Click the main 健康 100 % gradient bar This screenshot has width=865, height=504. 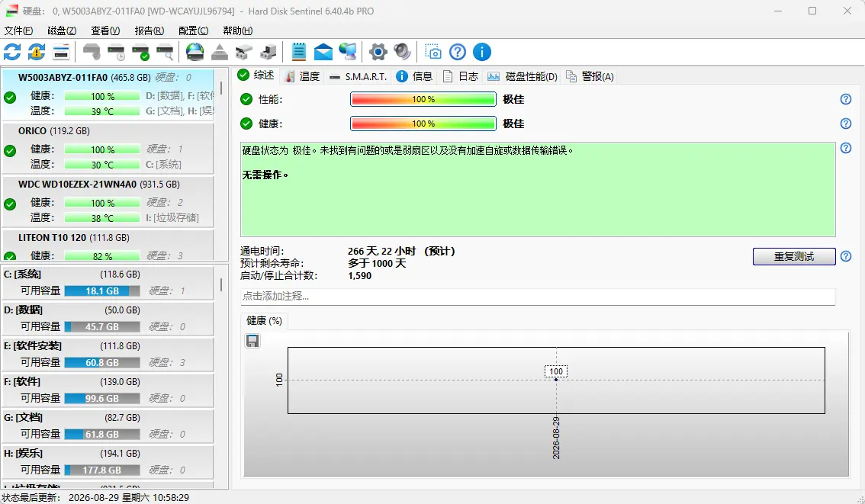(423, 124)
